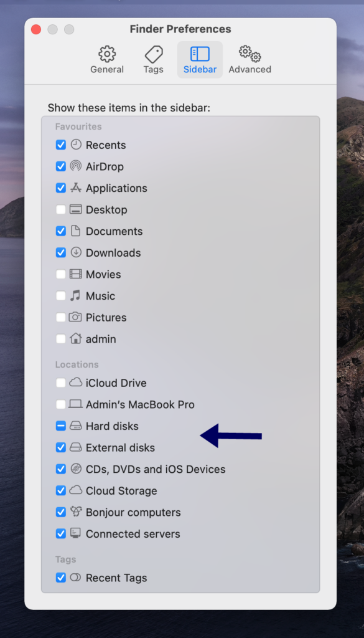Image resolution: width=364 pixels, height=638 pixels.
Task: Close the Finder Preferences window
Action: (37, 29)
